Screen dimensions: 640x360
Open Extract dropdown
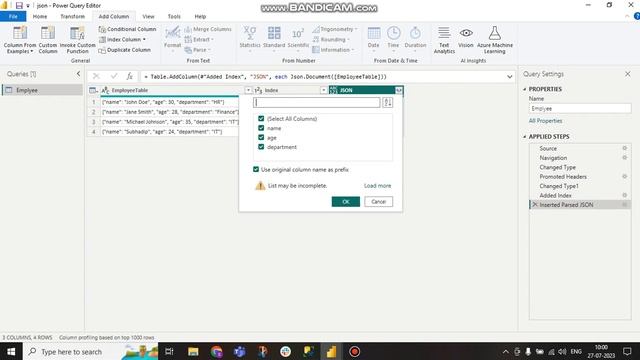coord(200,40)
